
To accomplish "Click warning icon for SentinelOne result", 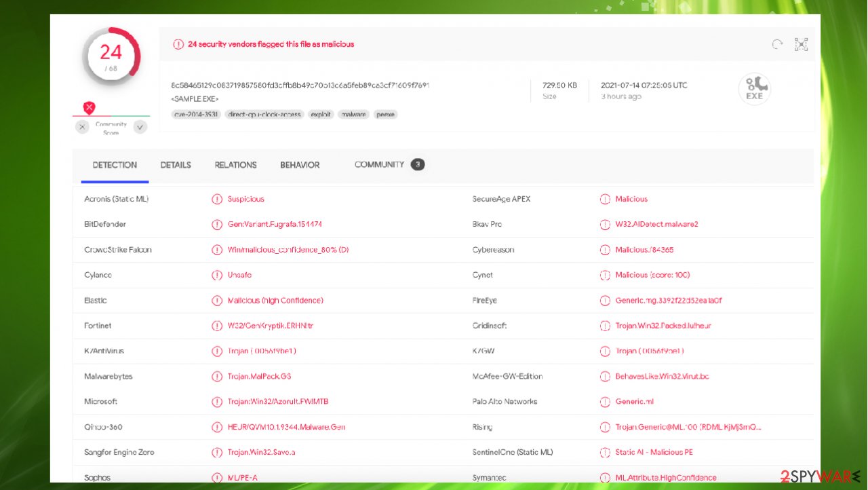I will tap(605, 453).
